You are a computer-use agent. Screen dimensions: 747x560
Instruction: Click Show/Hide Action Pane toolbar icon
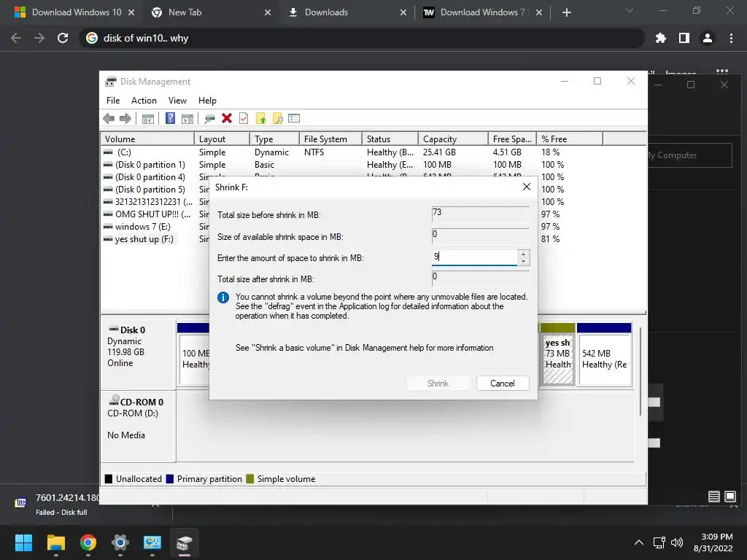(x=187, y=119)
